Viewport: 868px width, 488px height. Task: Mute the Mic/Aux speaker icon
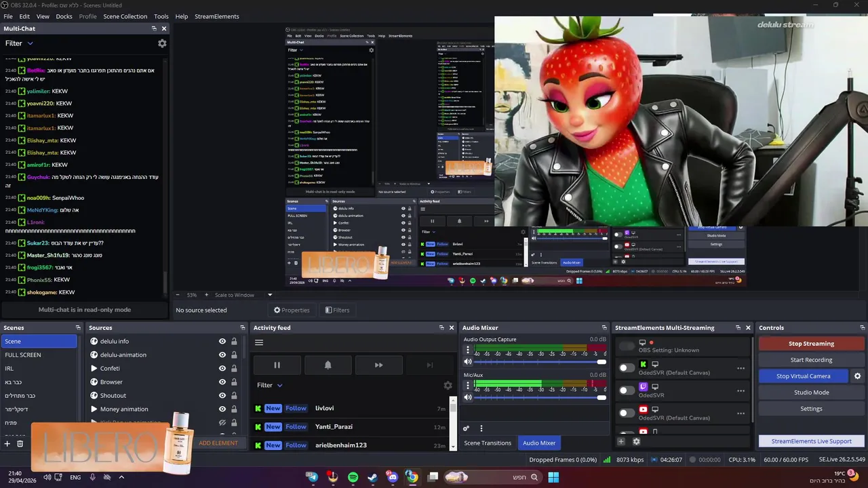pyautogui.click(x=467, y=397)
